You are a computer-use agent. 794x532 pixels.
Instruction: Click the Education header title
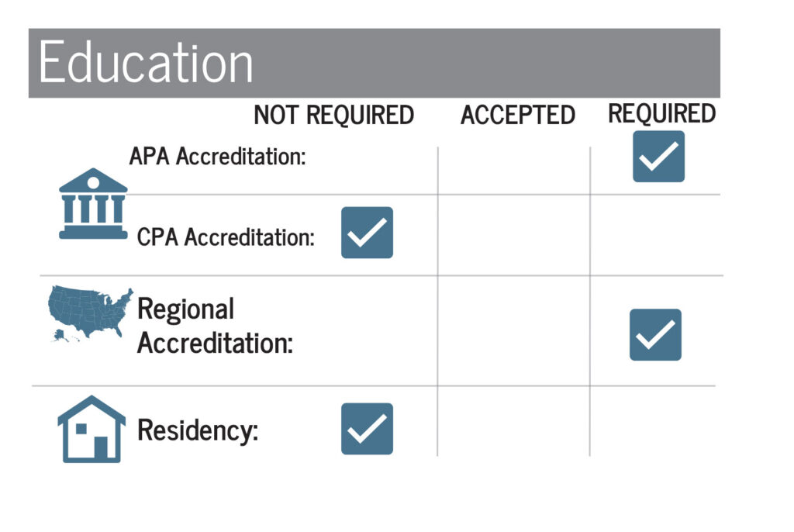146,62
